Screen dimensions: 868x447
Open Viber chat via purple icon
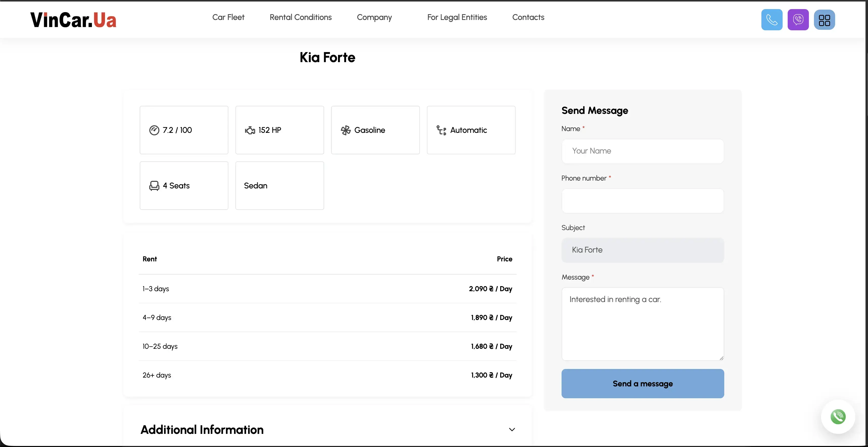pyautogui.click(x=798, y=20)
